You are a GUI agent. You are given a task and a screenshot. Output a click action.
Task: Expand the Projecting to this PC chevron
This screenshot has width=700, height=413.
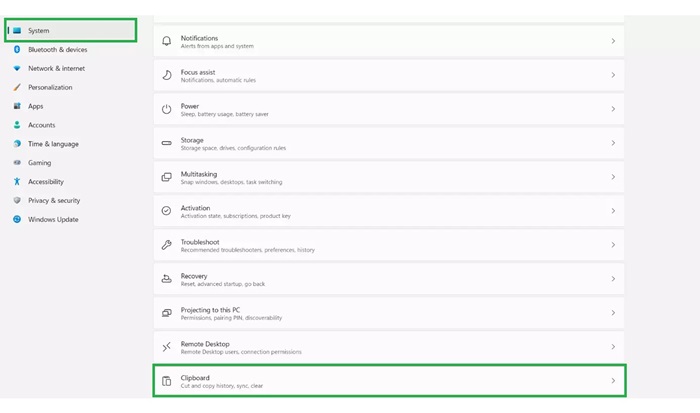[x=613, y=313]
